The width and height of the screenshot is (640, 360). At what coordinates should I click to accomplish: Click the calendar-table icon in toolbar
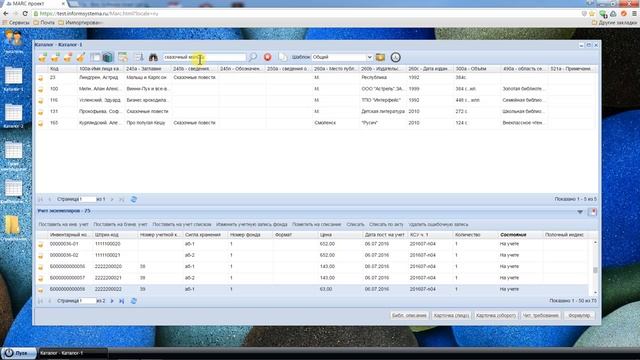tap(122, 58)
